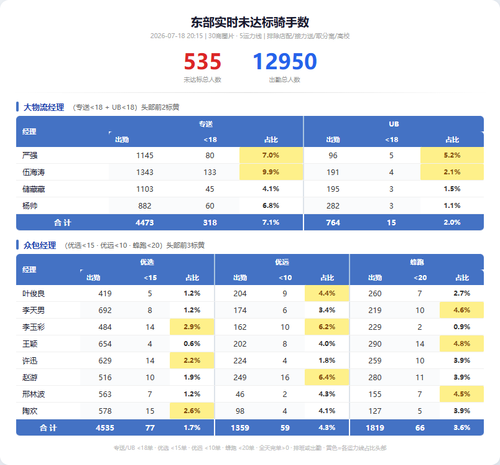Click the blue 12950 attendance figure
Image resolution: width=500 pixels, height=465 pixels.
click(x=285, y=62)
